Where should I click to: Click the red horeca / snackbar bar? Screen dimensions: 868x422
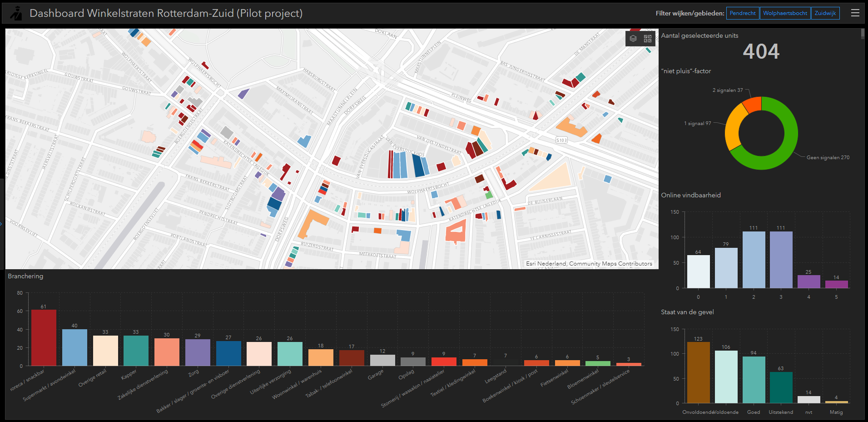[44, 337]
